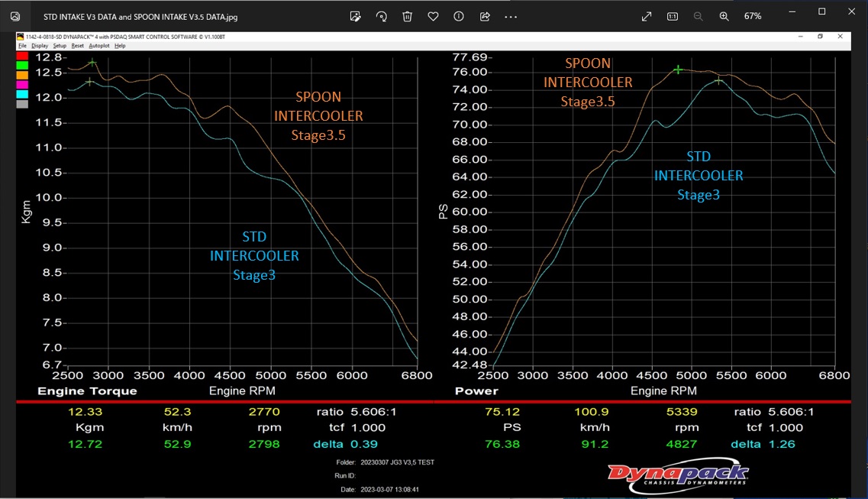This screenshot has width=868, height=499.
Task: Zoom out with the magnifier minus
Action: point(698,16)
